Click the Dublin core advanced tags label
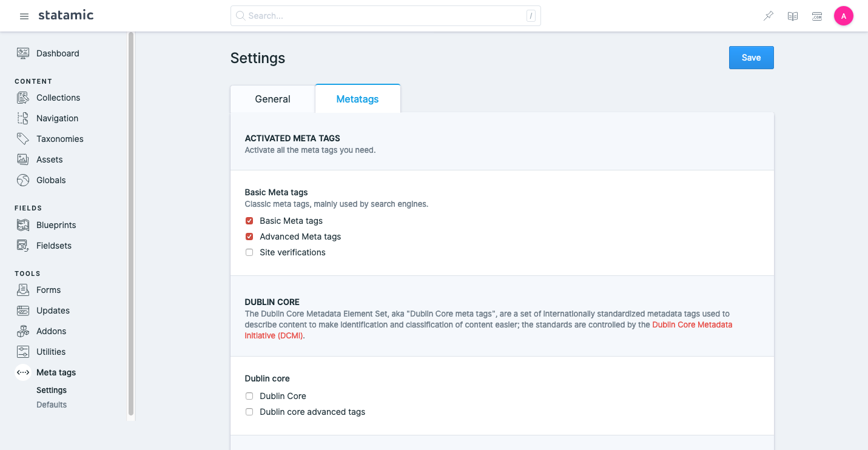The width and height of the screenshot is (868, 450). click(x=312, y=412)
